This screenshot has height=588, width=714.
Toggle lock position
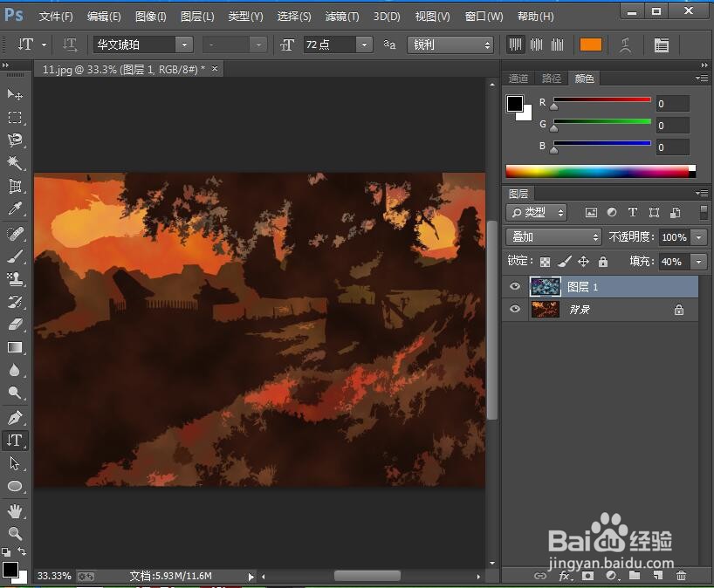[x=583, y=261]
